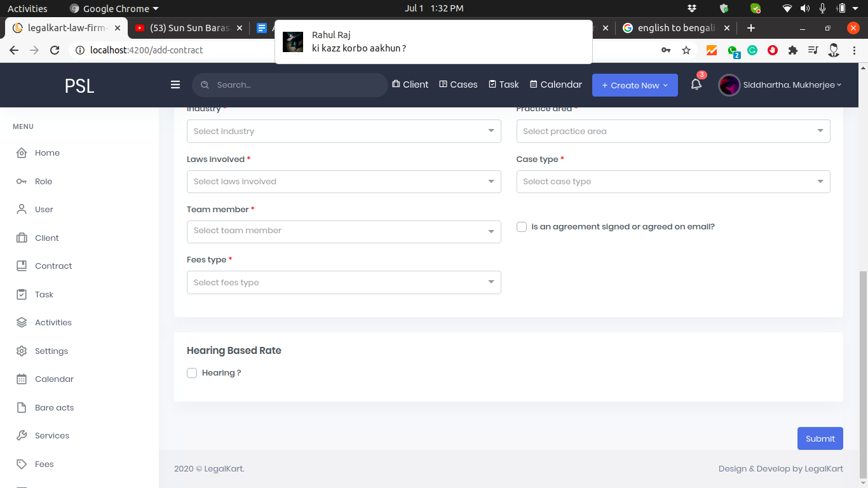Click the Role key icon in sidebar
This screenshot has height=488, width=868.
[x=22, y=182]
